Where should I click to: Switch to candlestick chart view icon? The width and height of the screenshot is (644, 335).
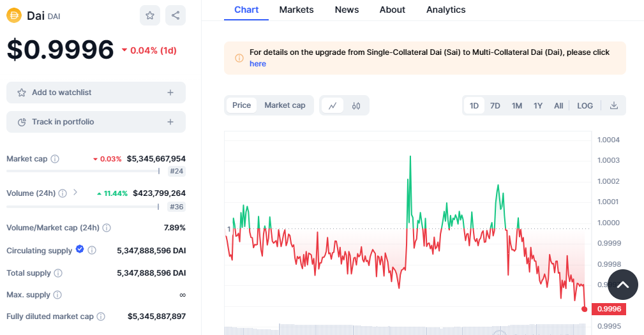pos(356,105)
